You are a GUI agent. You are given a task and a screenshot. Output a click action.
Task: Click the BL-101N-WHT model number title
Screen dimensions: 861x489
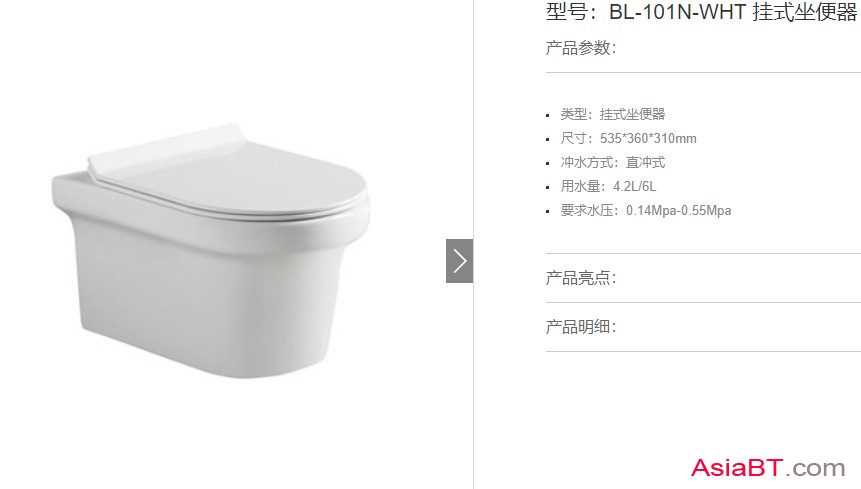(677, 12)
